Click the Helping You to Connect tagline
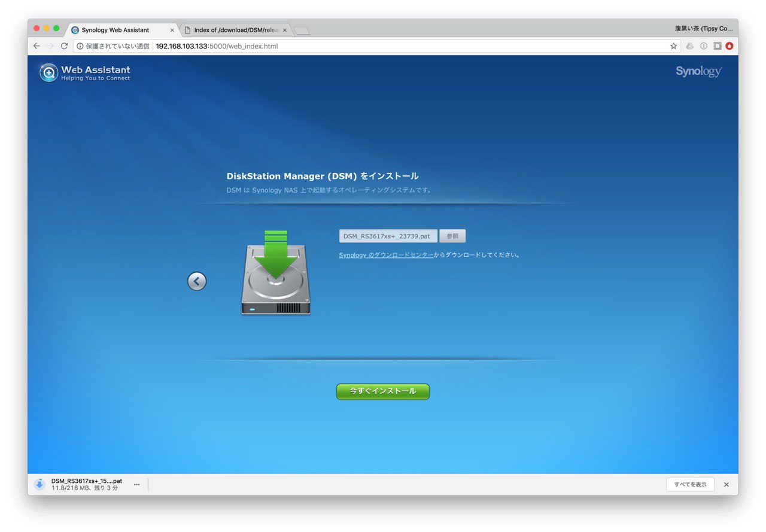Viewport: 766px width, 532px height. click(x=96, y=78)
